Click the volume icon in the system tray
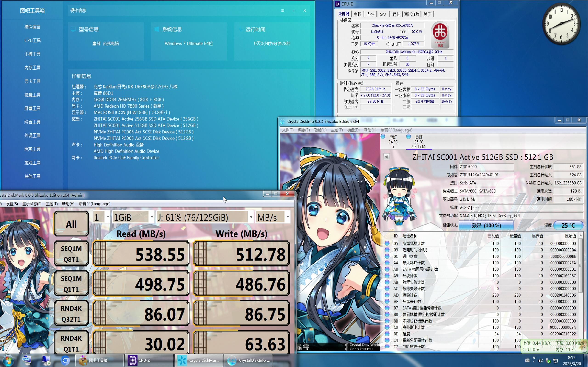The height and width of the screenshot is (367, 588). click(541, 361)
